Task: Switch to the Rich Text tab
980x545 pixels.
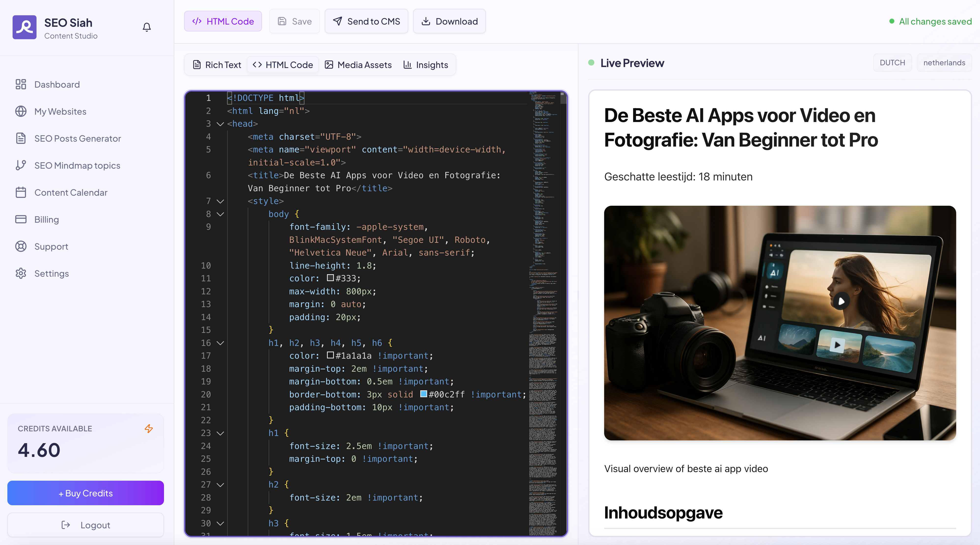Action: [x=217, y=65]
